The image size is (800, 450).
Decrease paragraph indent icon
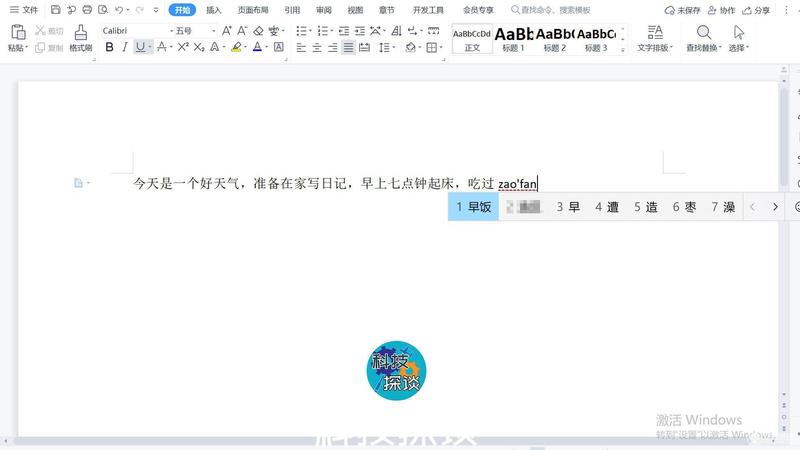click(344, 31)
